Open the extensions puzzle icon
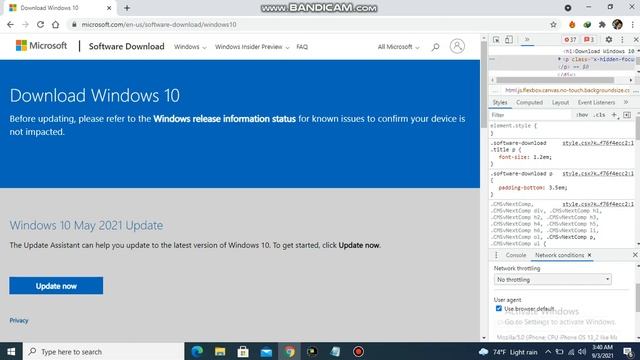The width and height of the screenshot is (640, 360). coord(602,24)
